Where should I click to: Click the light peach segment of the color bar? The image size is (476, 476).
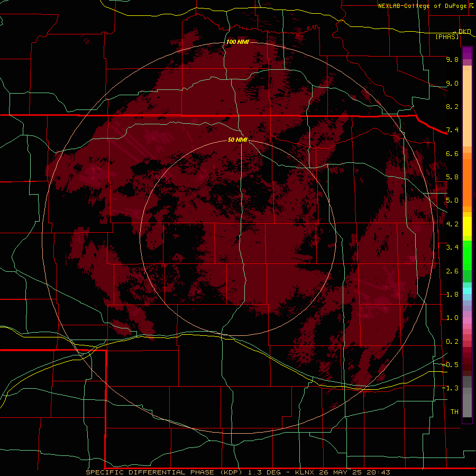467,108
